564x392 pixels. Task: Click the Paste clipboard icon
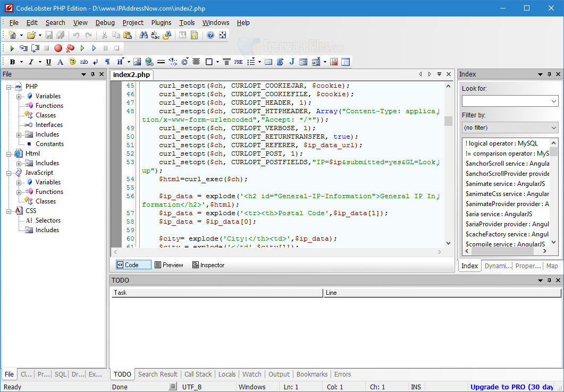point(128,35)
